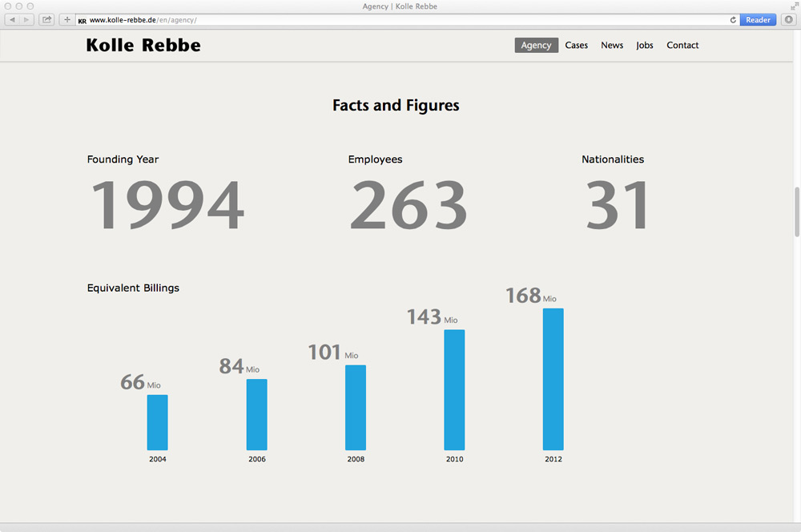Go to the Cases page

pos(576,46)
